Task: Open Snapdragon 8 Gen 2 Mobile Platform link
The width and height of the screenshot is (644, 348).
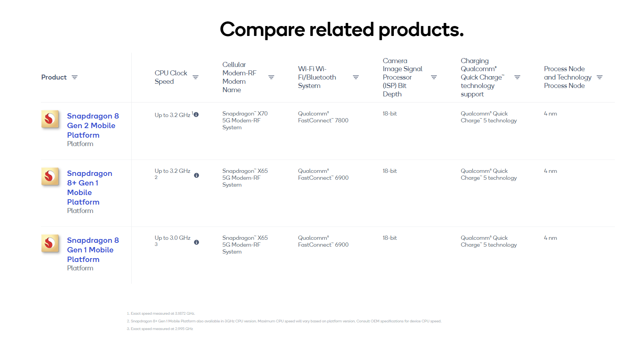Action: [93, 125]
